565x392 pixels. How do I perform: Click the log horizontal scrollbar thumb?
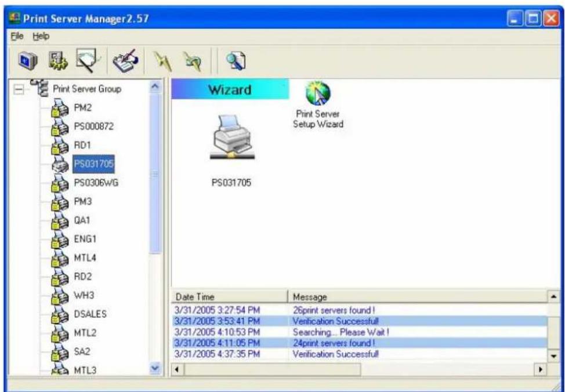(272, 369)
